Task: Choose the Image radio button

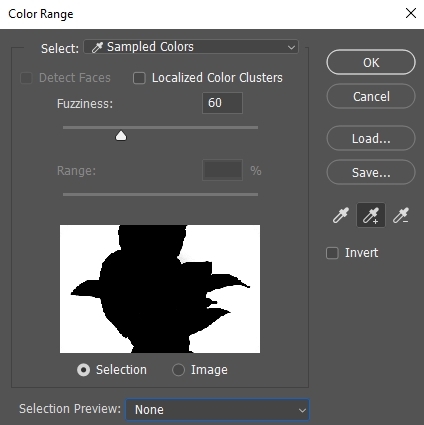Action: (x=178, y=370)
